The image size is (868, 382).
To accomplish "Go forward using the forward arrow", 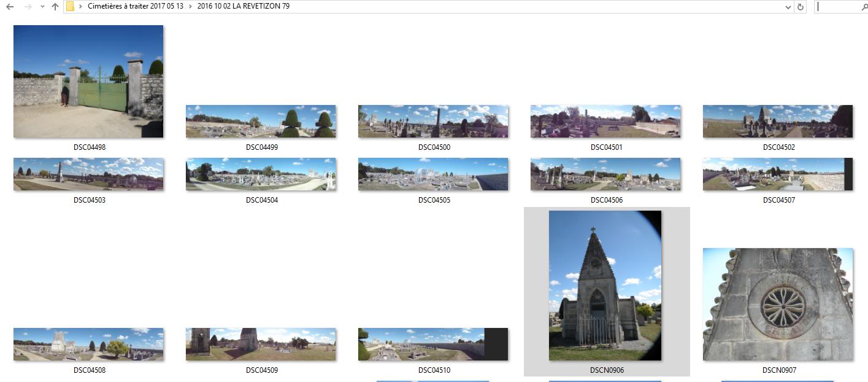I will coord(28,7).
